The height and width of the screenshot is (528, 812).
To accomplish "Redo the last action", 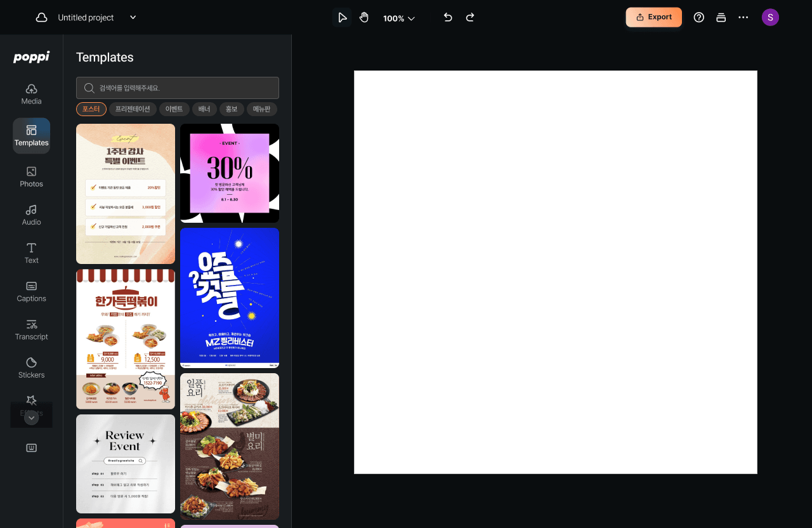I will pyautogui.click(x=470, y=18).
